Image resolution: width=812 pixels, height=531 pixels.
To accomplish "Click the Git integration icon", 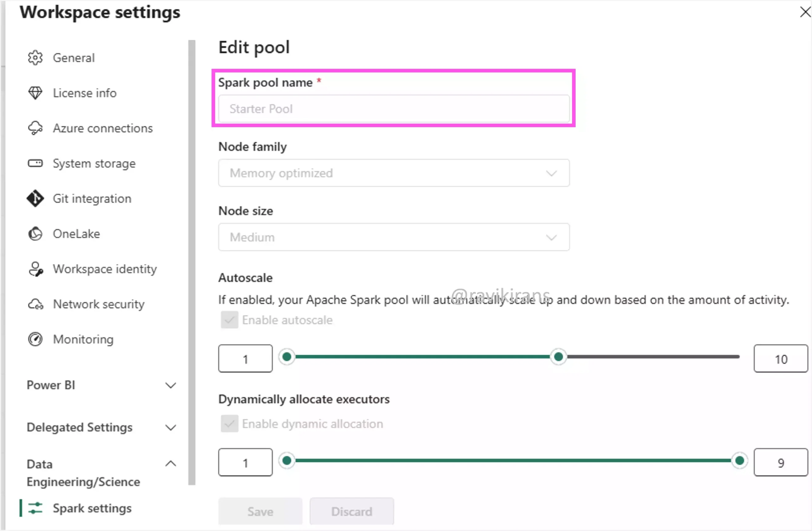I will pyautogui.click(x=35, y=198).
